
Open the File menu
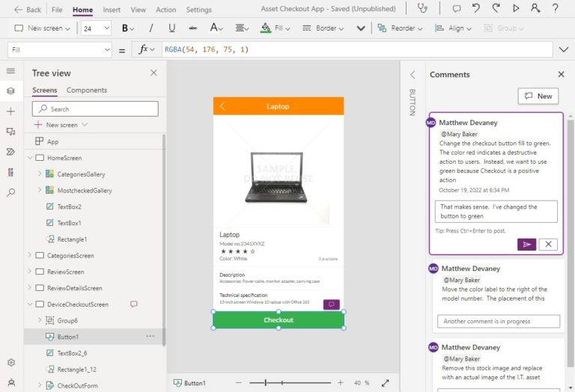click(57, 10)
